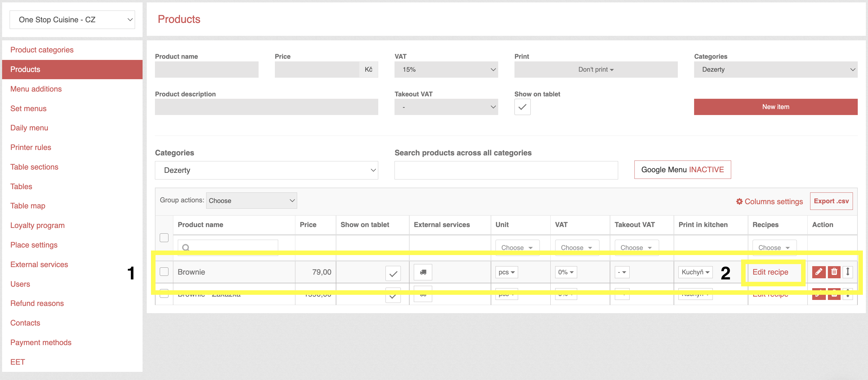The image size is (868, 380).
Task: Open Table map
Action: coord(28,206)
